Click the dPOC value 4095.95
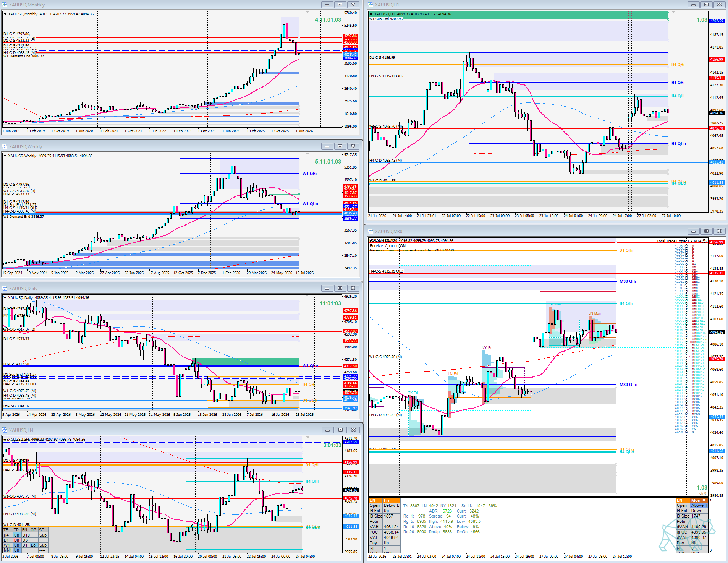The height and width of the screenshot is (563, 728). pyautogui.click(x=699, y=532)
